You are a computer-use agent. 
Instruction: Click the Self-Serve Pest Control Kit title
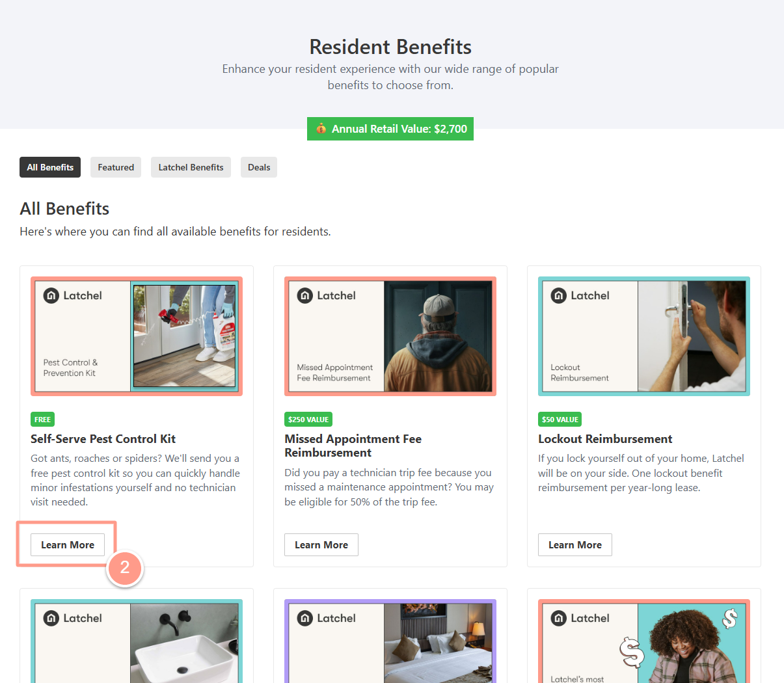[x=103, y=439]
